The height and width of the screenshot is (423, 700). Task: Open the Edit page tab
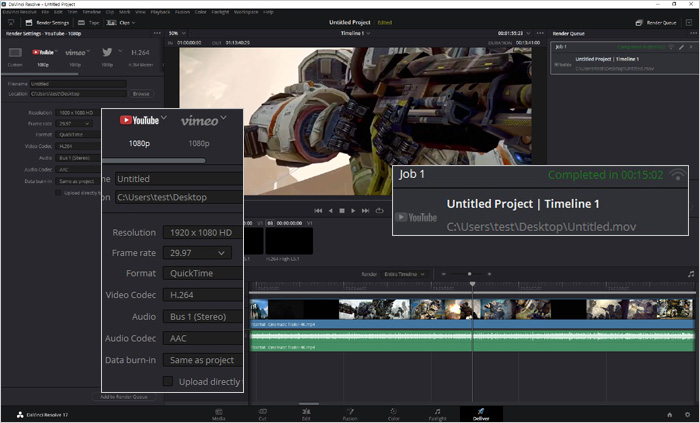[x=306, y=414]
